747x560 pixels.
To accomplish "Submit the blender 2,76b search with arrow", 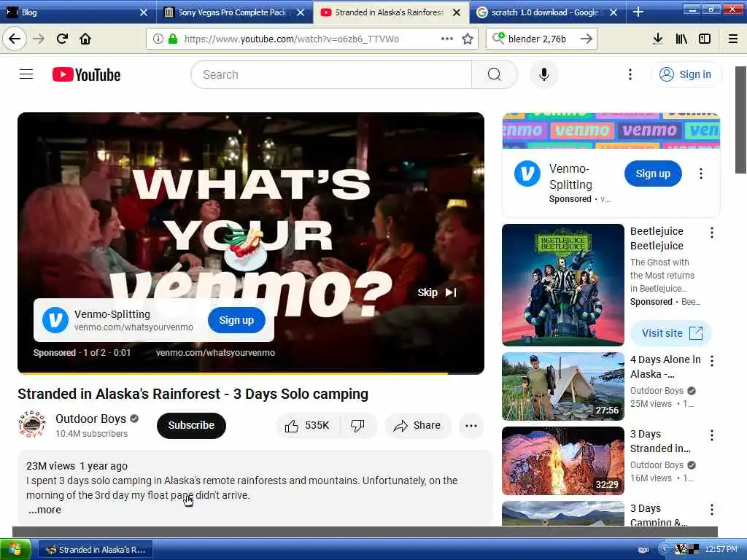I will 587,39.
